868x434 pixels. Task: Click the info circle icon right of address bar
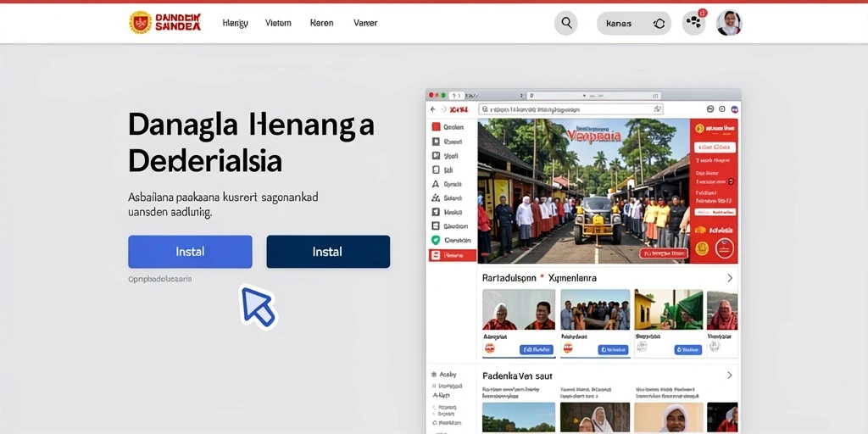722,109
